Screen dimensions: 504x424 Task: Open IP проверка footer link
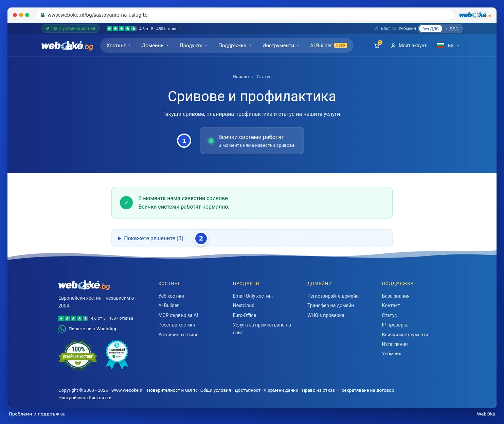tap(395, 325)
